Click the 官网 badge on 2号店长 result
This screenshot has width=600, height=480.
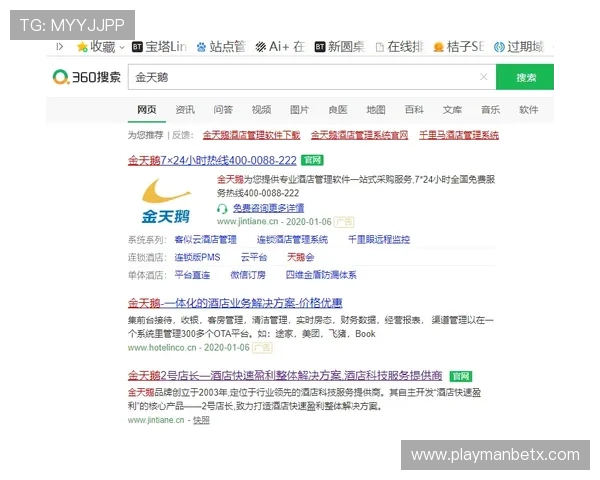click(461, 376)
